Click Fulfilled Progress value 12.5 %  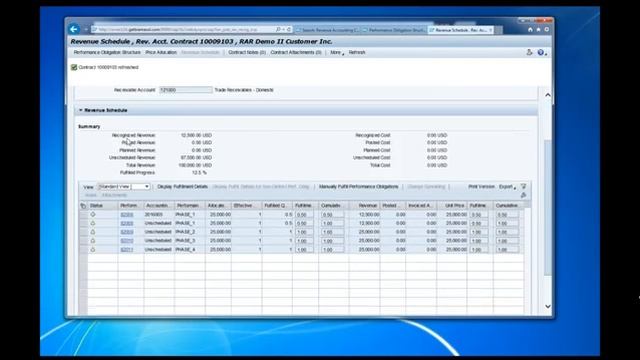pos(199,173)
